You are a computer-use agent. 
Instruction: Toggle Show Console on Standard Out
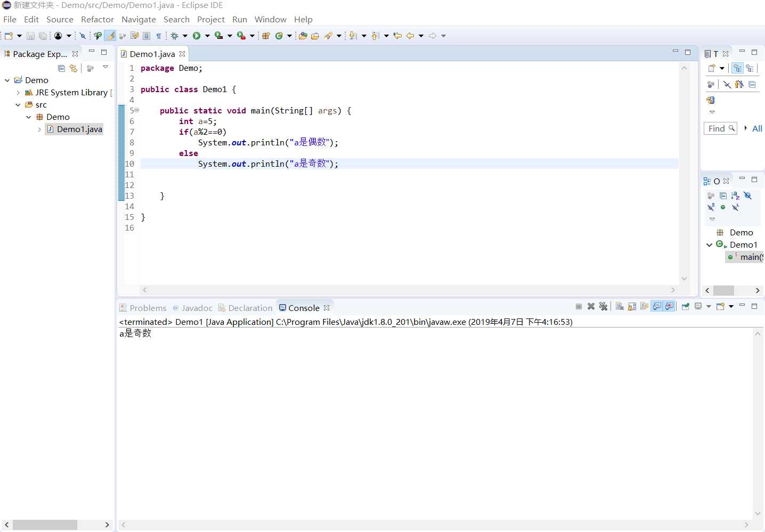tap(657, 306)
